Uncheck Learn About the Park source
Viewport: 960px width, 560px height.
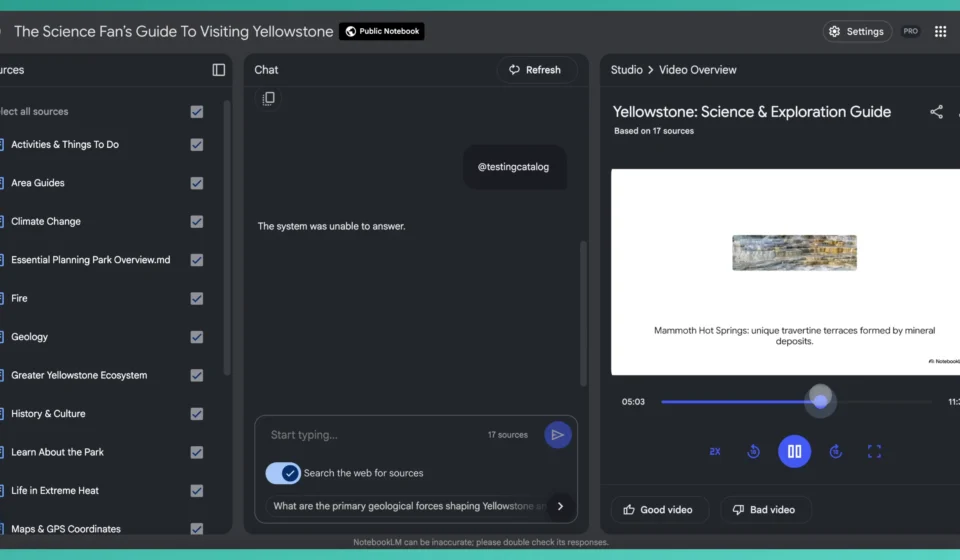(197, 452)
